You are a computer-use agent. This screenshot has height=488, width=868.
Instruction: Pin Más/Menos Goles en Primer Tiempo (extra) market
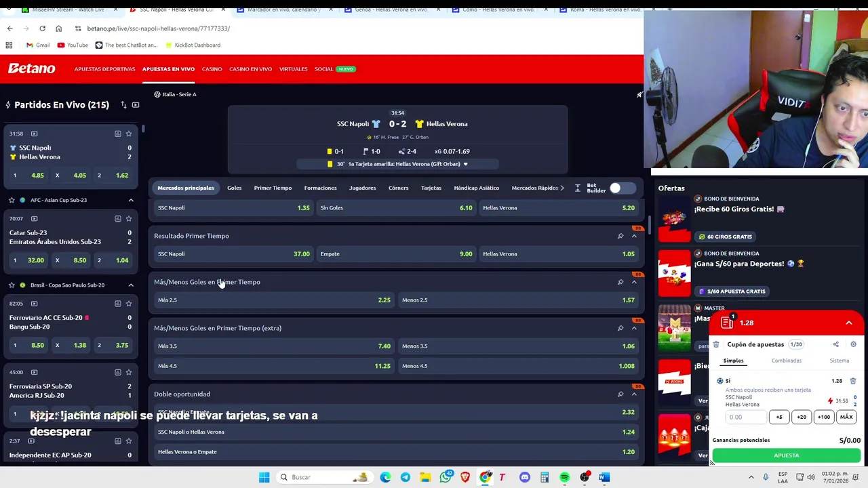[620, 328]
